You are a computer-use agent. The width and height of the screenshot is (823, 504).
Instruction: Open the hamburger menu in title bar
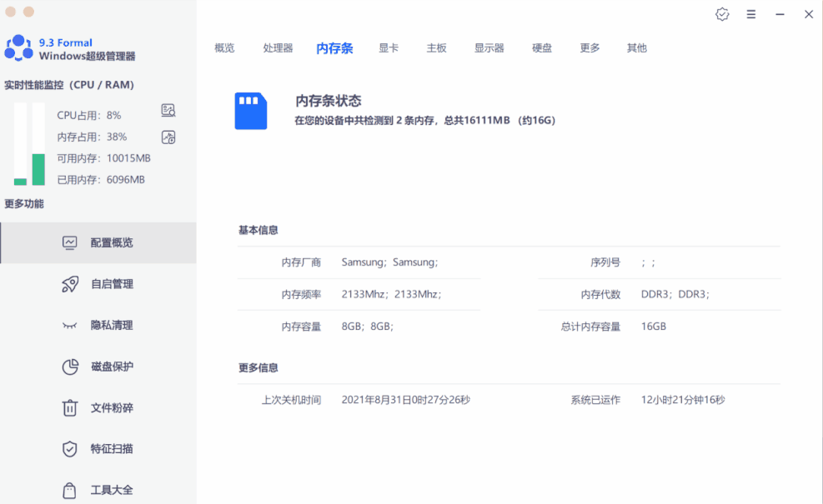[x=751, y=15]
